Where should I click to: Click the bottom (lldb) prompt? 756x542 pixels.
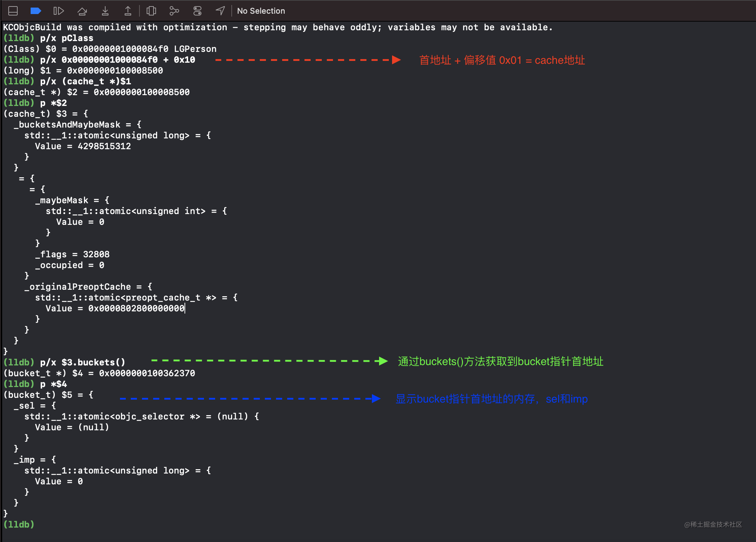point(18,525)
